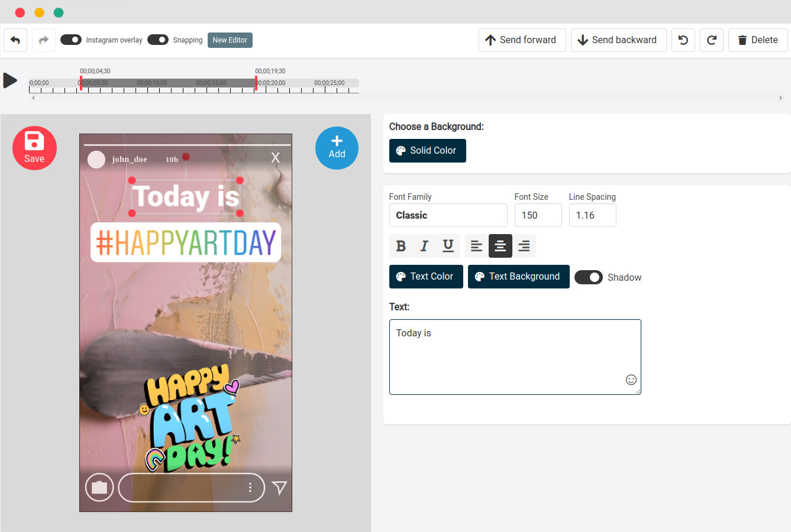The width and height of the screenshot is (791, 532).
Task: Close the text element with the X
Action: (275, 157)
